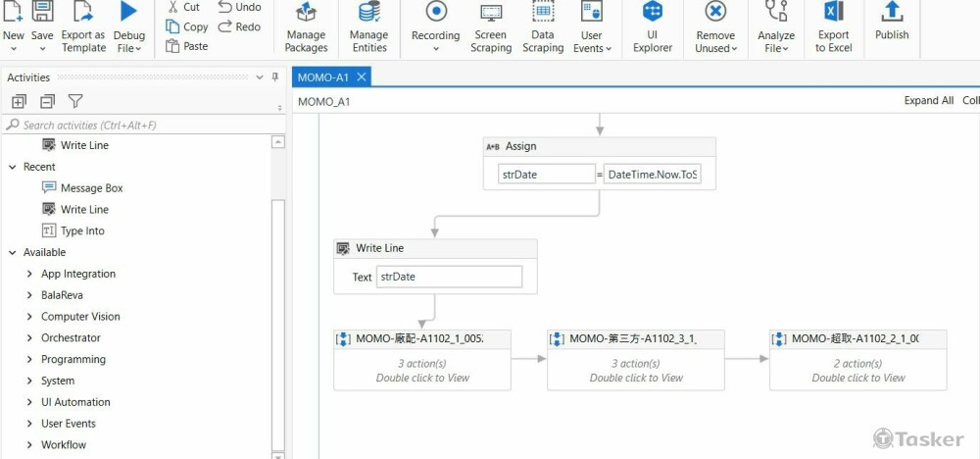Image resolution: width=980 pixels, height=459 pixels.
Task: Click the activities list vertical scrollbar
Action: (278, 326)
